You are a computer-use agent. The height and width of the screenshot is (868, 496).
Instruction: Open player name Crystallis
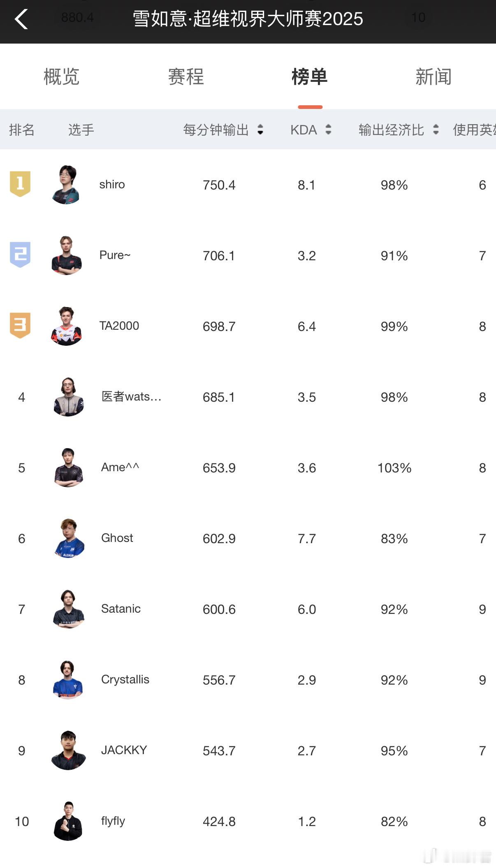[x=125, y=680]
